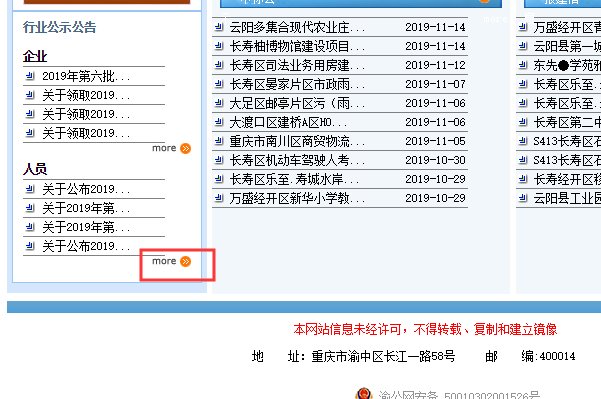Click bullet icon beside 长寿区晏家片区市政雨
This screenshot has height=399, width=601.
click(219, 84)
